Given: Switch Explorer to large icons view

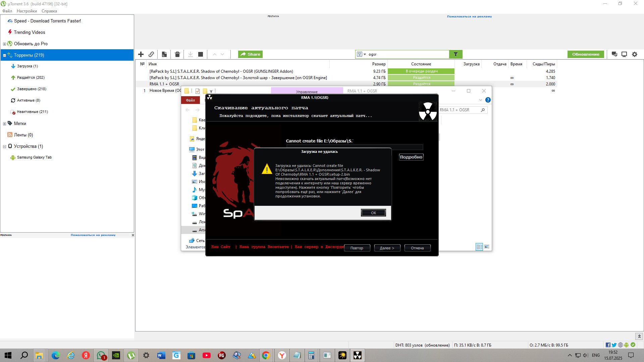Looking at the screenshot, I should [487, 247].
